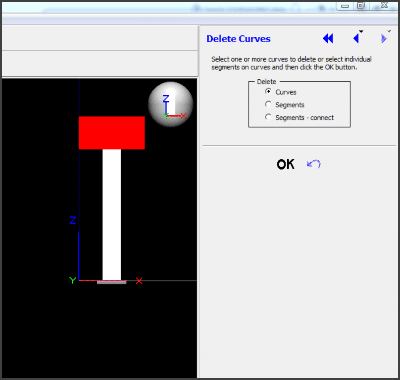Screen dimensions: 400x380
Task: Click the faded forward arrow icon
Action: click(x=384, y=39)
